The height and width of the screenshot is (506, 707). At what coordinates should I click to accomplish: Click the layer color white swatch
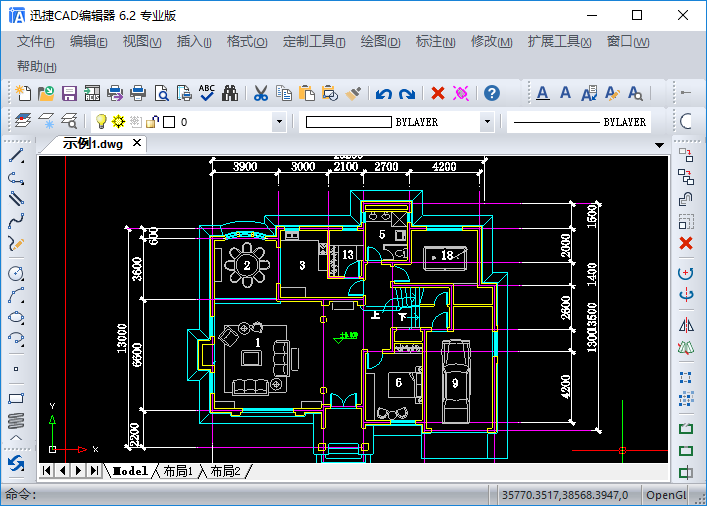pos(169,122)
